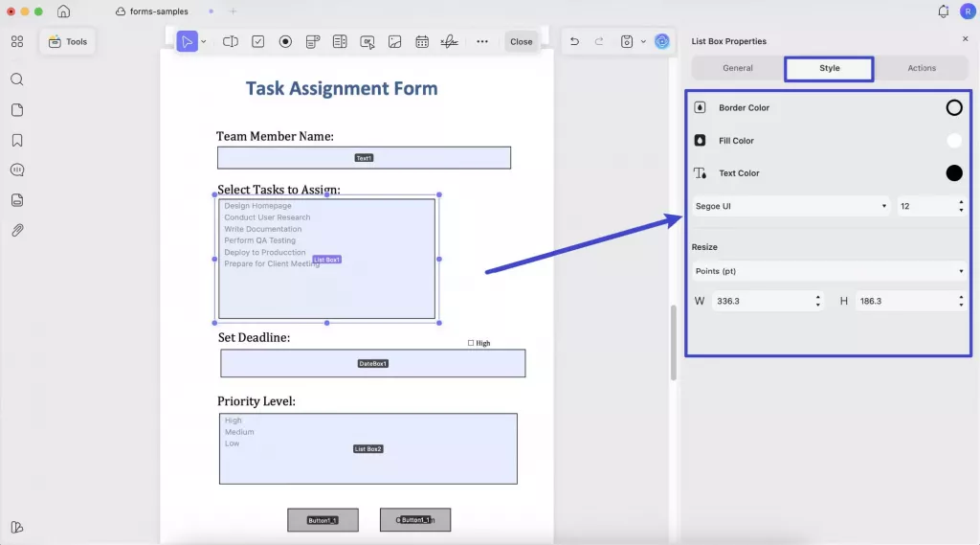Screen dimensions: 980x545
Task: Redo the last action
Action: click(x=599, y=41)
